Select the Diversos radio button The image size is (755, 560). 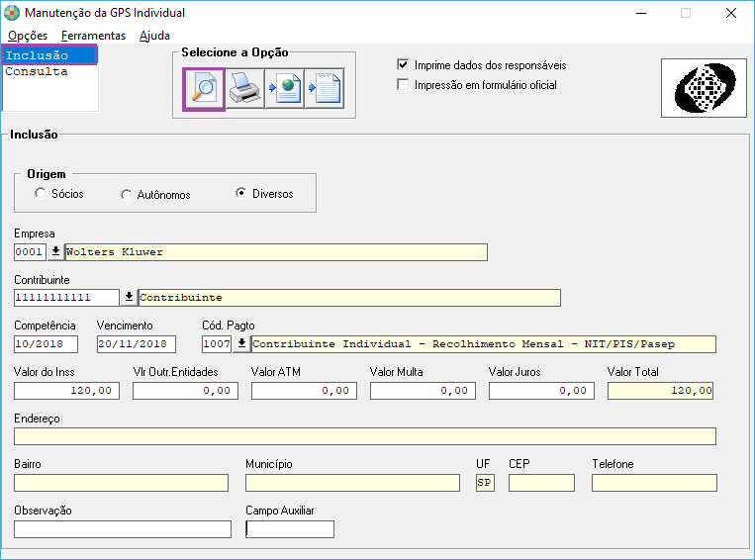click(240, 193)
